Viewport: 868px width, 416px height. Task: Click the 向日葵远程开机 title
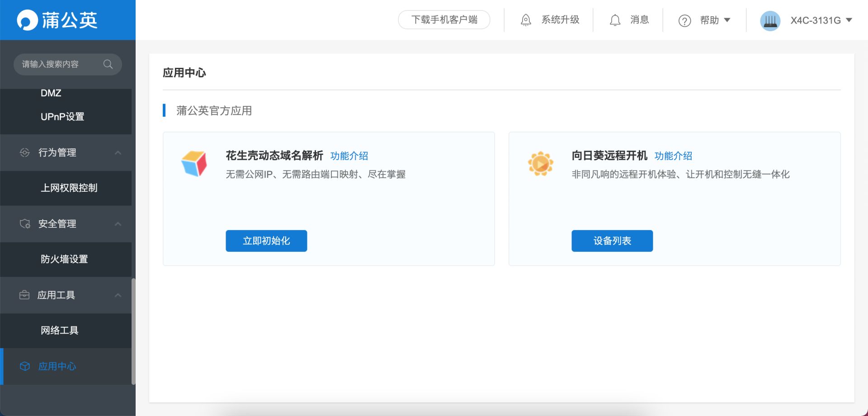pyautogui.click(x=609, y=156)
